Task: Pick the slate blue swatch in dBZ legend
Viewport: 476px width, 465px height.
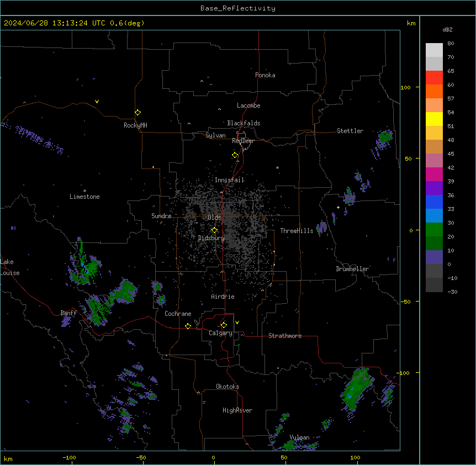Action: pos(434,257)
